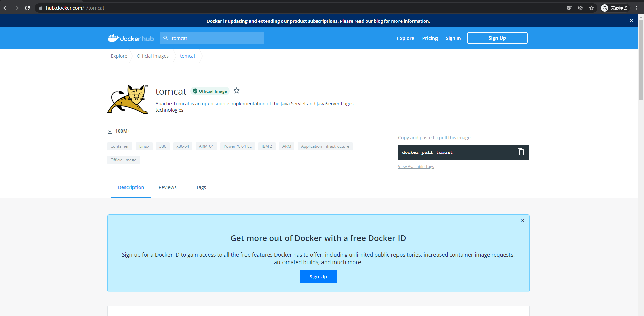Select the Application Infrastructure chip
This screenshot has height=316, width=644.
(325, 146)
